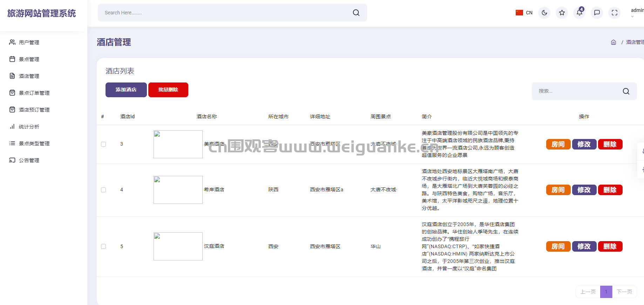The width and height of the screenshot is (644, 305).
Task: Open 用户管理 in the sidebar
Action: (29, 42)
